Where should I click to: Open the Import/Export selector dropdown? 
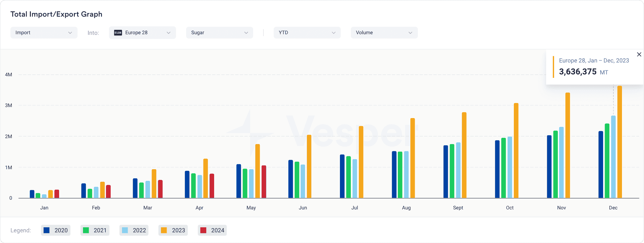coord(44,32)
